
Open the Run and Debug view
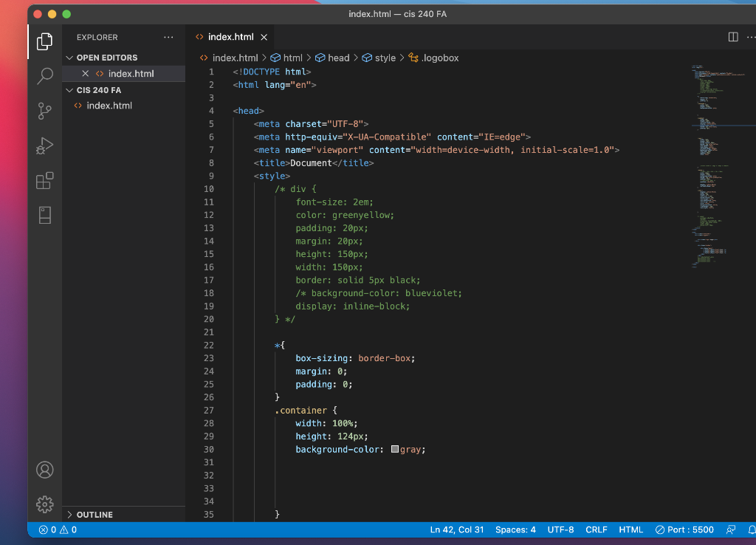point(44,145)
